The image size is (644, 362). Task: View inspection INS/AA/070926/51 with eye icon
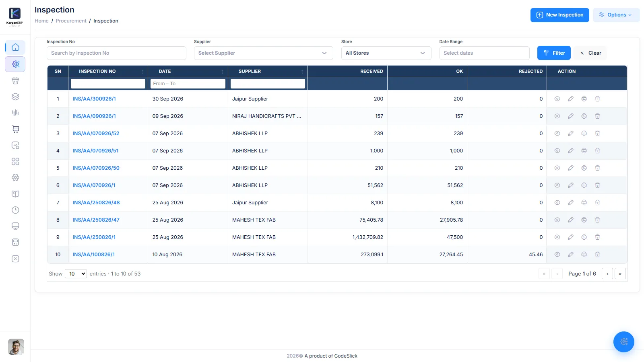point(557,151)
